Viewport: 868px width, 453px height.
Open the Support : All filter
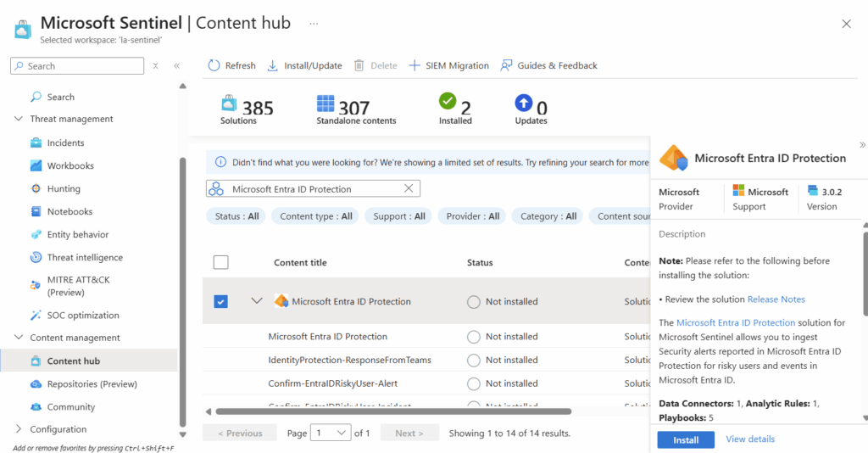(x=398, y=216)
